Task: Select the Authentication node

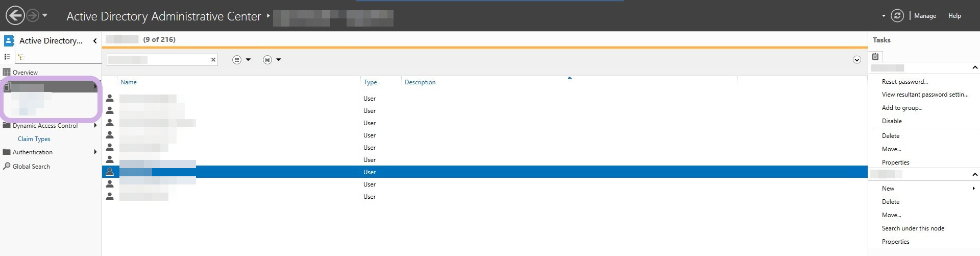Action: pyautogui.click(x=33, y=152)
